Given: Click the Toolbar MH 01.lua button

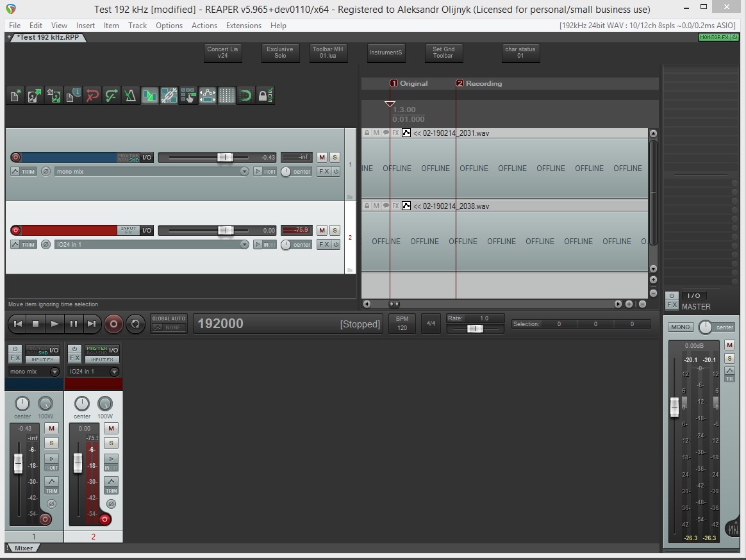Looking at the screenshot, I should click(327, 53).
